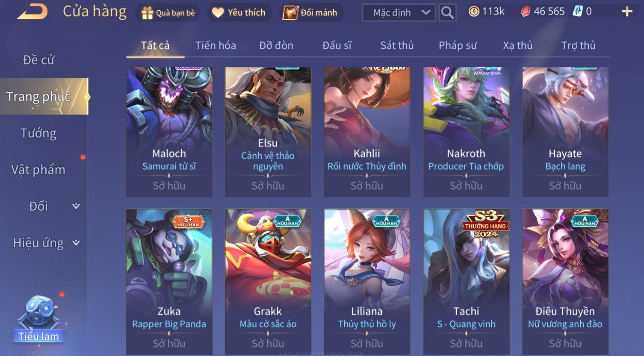Expand the Đổi sidebar section
The width and height of the screenshot is (644, 356).
[x=76, y=206]
